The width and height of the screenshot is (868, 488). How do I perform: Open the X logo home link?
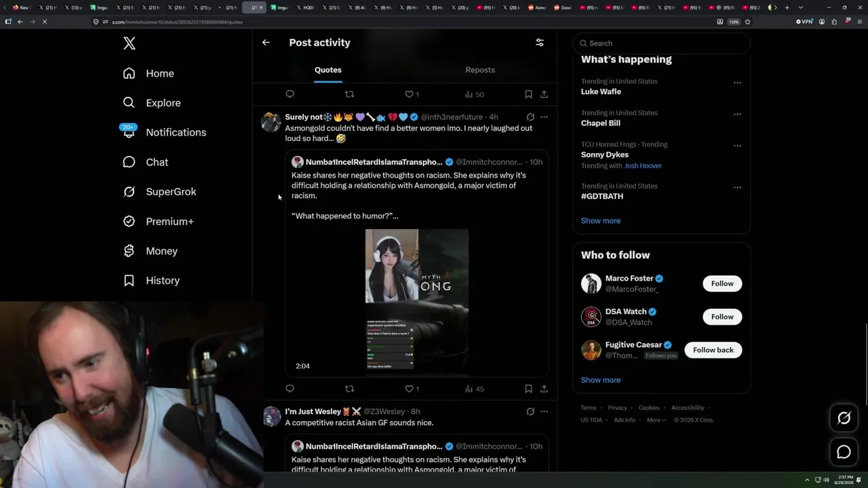pyautogui.click(x=130, y=43)
